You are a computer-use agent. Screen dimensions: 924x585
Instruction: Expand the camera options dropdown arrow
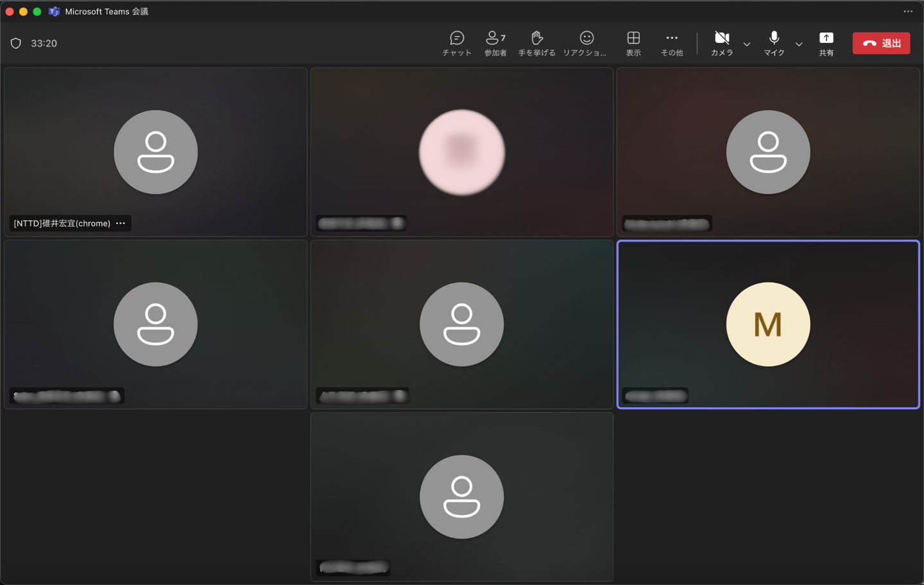click(747, 44)
